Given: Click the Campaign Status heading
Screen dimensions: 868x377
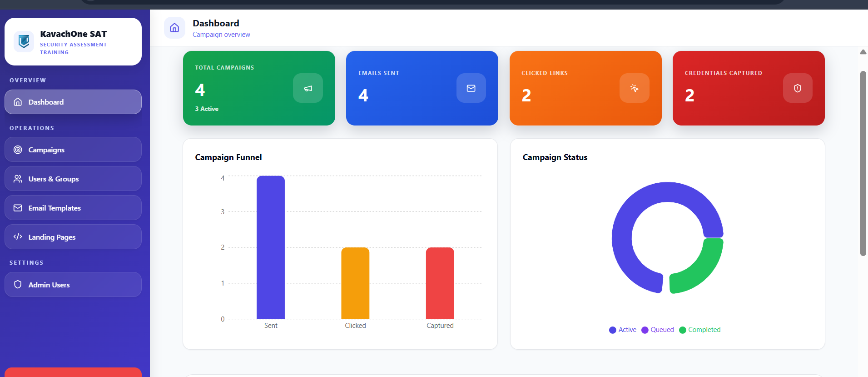Looking at the screenshot, I should coord(555,157).
